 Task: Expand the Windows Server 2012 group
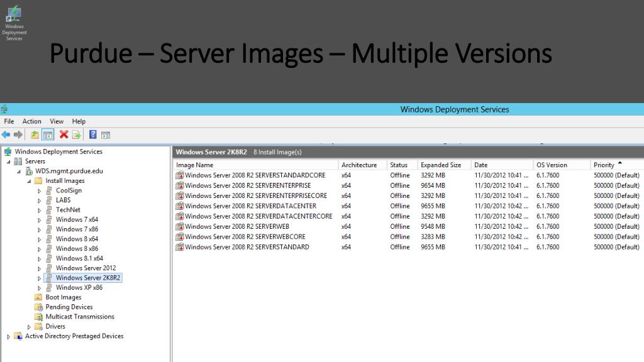(x=40, y=268)
